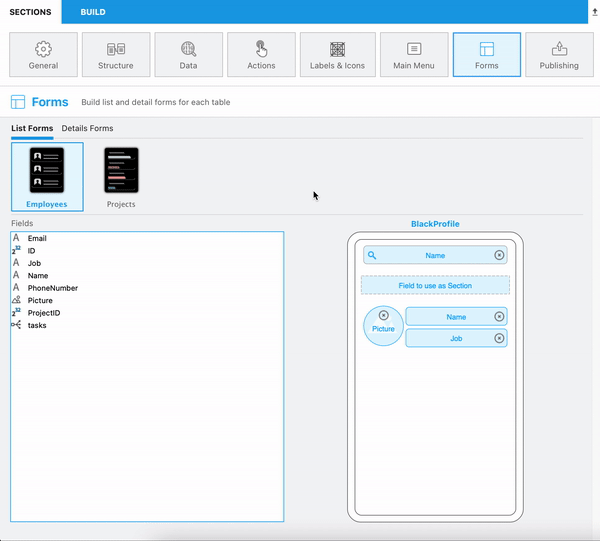This screenshot has height=541, width=600.
Task: Click the search magnifier icon in preview
Action: pos(372,255)
